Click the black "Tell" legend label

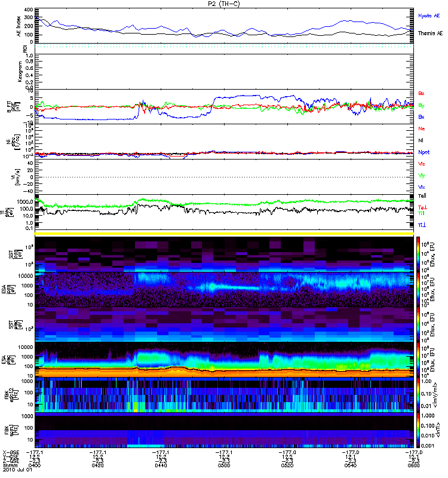point(422,196)
